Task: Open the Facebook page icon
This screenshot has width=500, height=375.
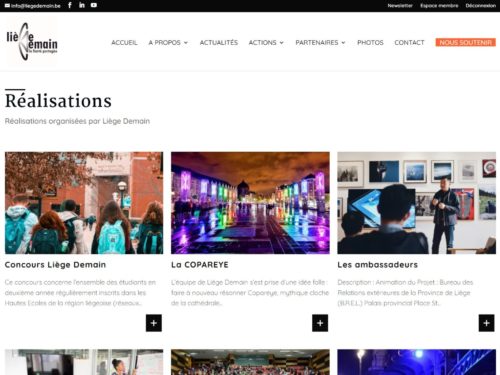Action: [x=70, y=5]
